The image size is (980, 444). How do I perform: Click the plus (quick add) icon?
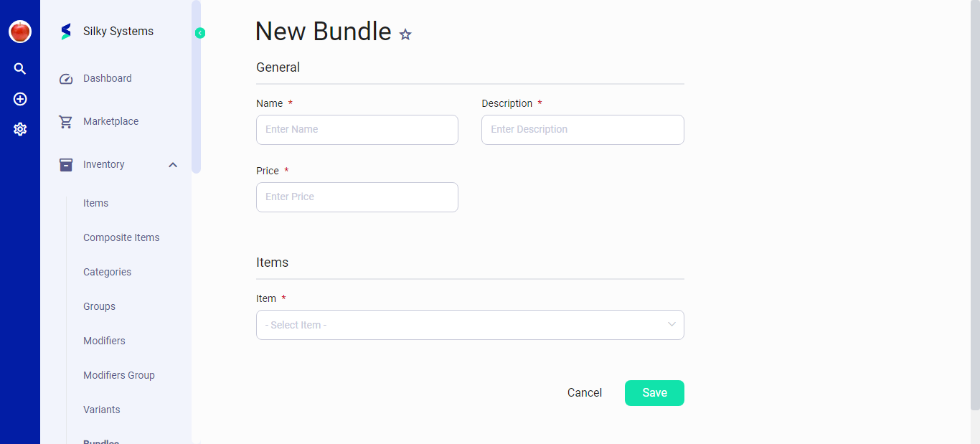(x=19, y=99)
